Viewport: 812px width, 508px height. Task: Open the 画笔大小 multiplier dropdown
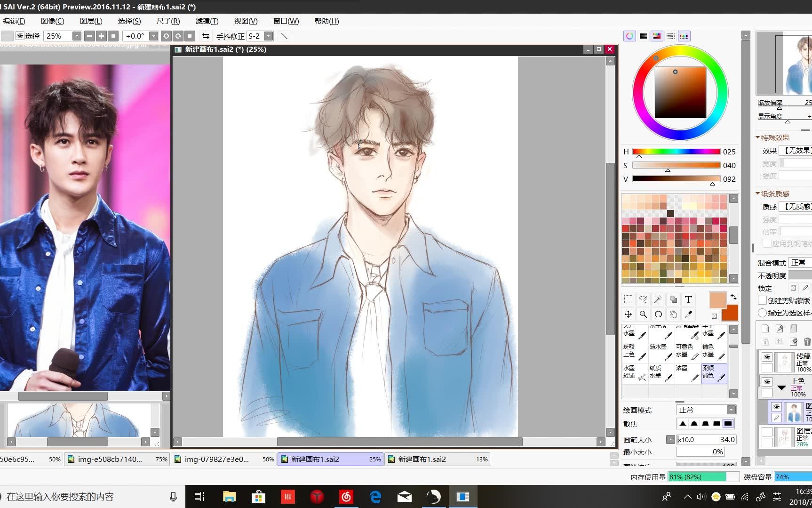(x=671, y=439)
